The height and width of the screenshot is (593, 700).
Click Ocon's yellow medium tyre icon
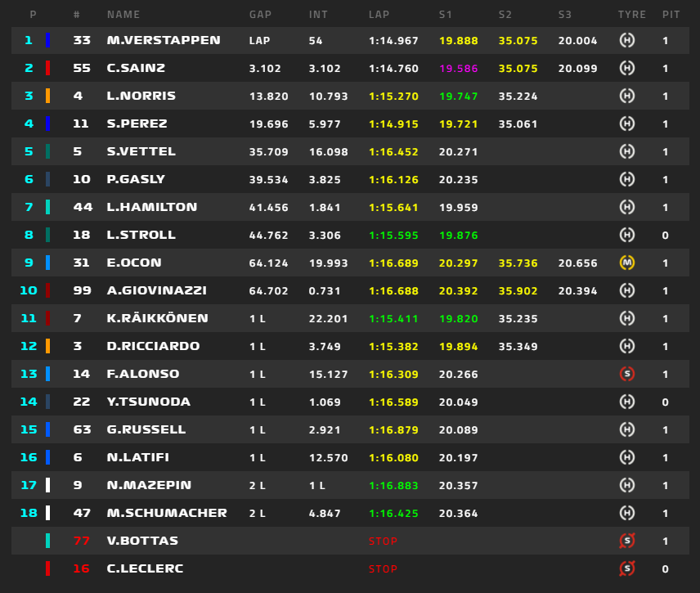point(627,263)
